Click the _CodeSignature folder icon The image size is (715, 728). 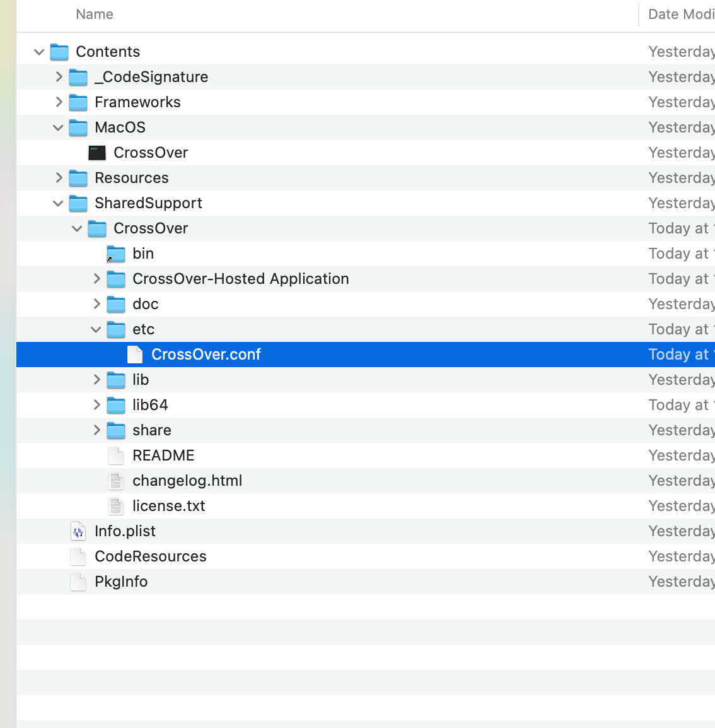tap(78, 77)
